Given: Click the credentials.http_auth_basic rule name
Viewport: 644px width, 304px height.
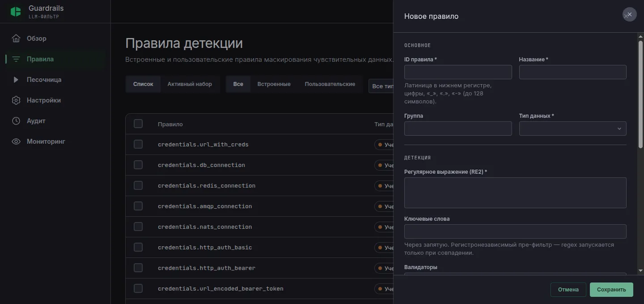Looking at the screenshot, I should tap(205, 248).
